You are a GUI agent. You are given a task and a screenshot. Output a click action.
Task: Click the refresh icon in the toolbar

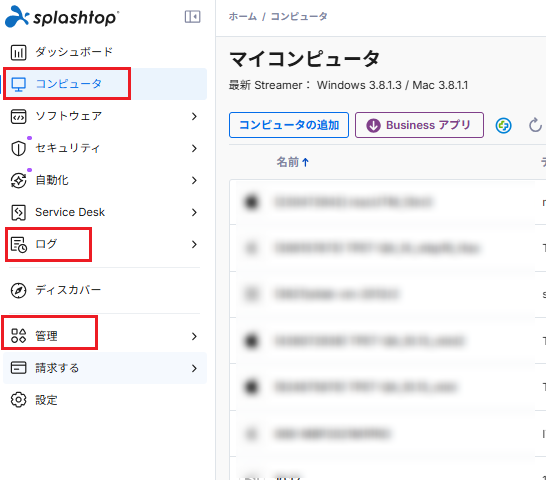(535, 125)
